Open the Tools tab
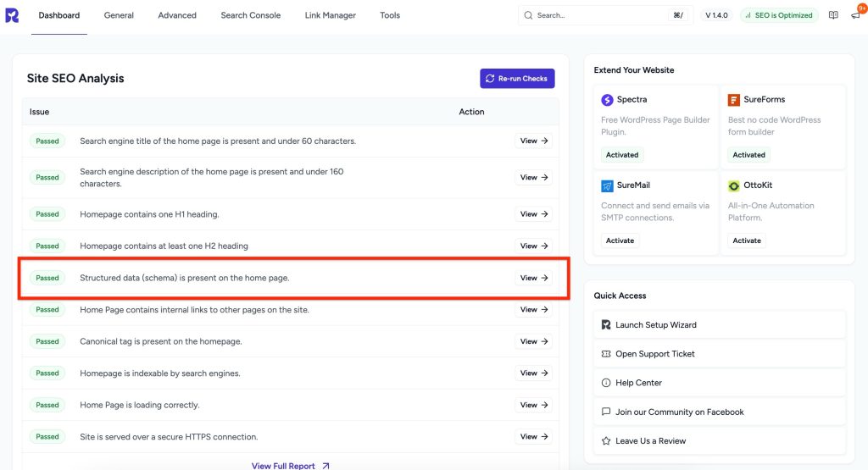The width and height of the screenshot is (868, 470). (390, 15)
